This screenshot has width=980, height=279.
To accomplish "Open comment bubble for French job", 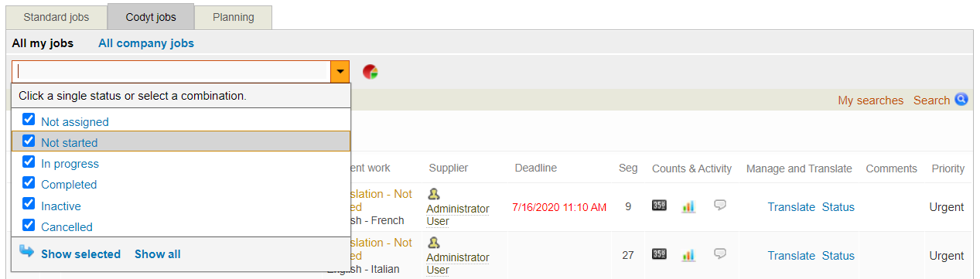I will [720, 206].
